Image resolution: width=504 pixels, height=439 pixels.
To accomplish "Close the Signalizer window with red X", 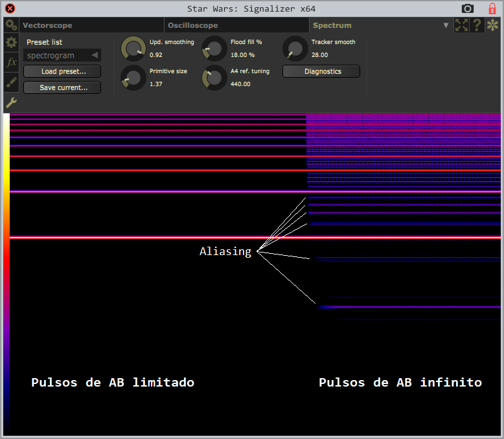I will click(10, 8).
